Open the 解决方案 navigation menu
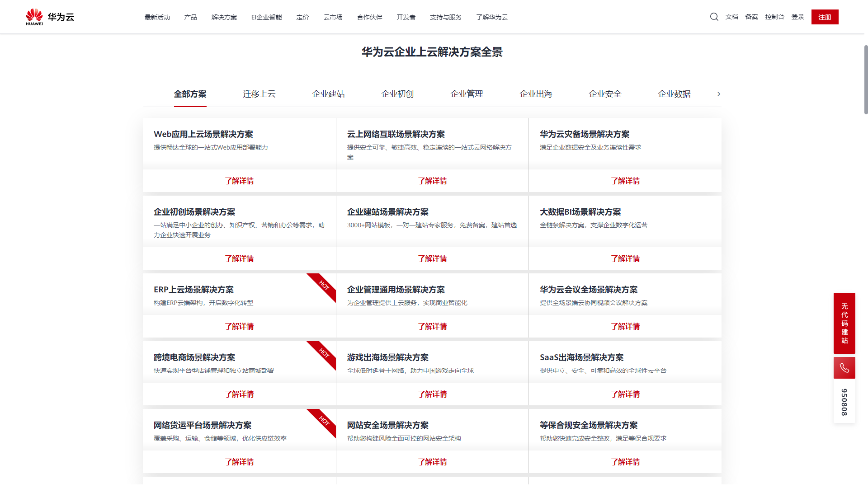The image size is (868, 488). pyautogui.click(x=224, y=17)
